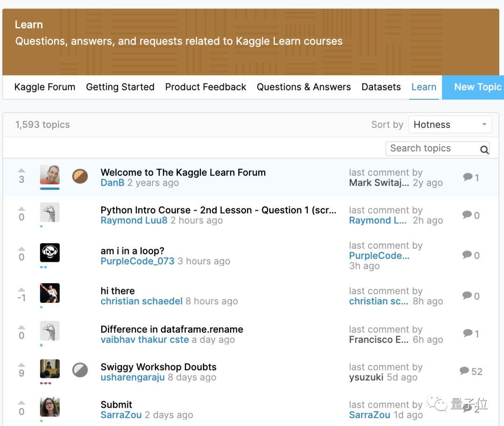
Task: Open the Product Feedback tab
Action: tap(206, 87)
